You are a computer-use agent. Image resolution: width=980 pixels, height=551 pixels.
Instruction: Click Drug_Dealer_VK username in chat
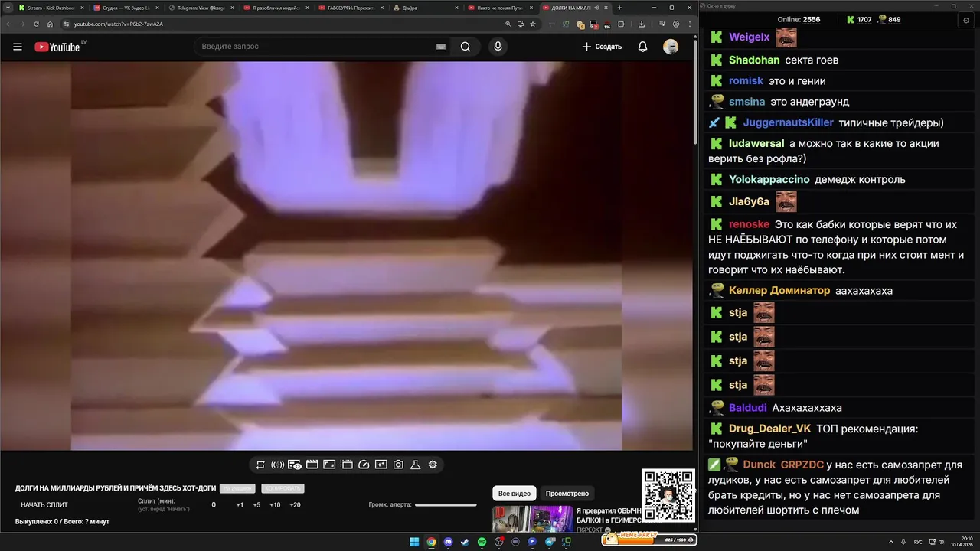coord(769,429)
